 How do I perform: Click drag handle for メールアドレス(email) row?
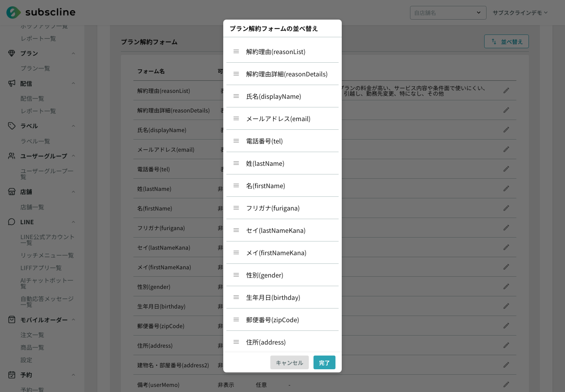tap(236, 118)
